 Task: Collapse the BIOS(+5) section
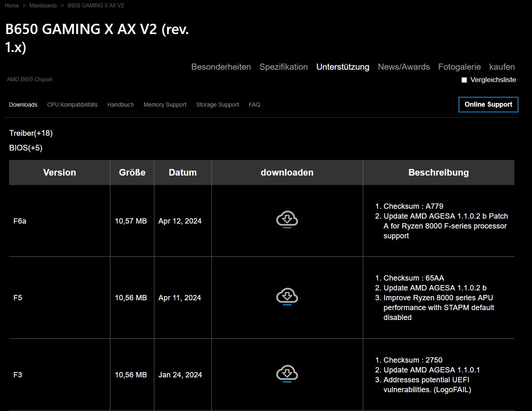click(x=26, y=148)
